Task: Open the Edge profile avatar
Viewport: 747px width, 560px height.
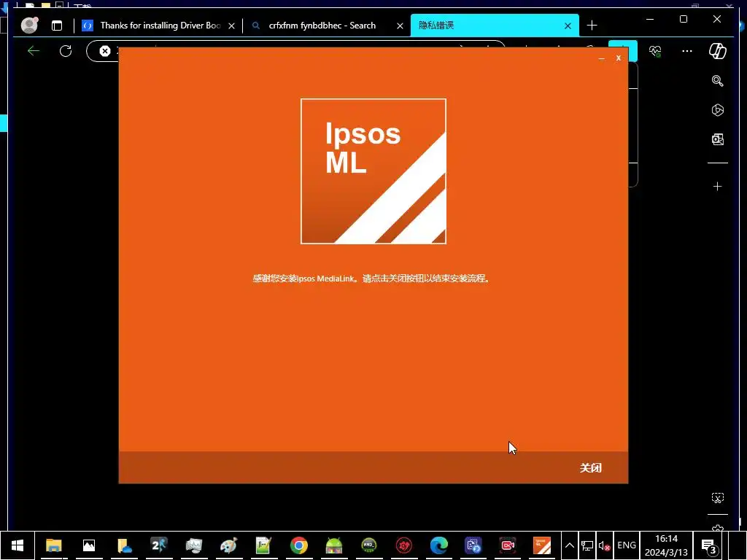Action: pyautogui.click(x=29, y=25)
